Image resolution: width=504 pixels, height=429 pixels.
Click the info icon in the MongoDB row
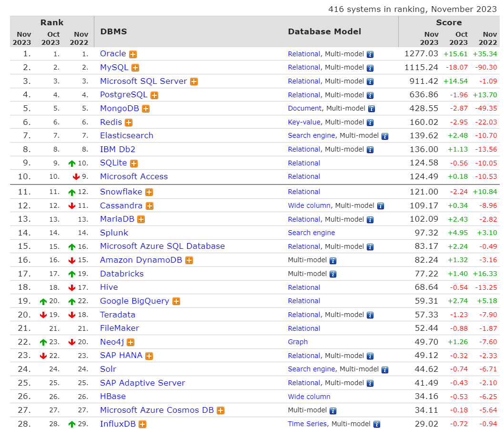[372, 109]
